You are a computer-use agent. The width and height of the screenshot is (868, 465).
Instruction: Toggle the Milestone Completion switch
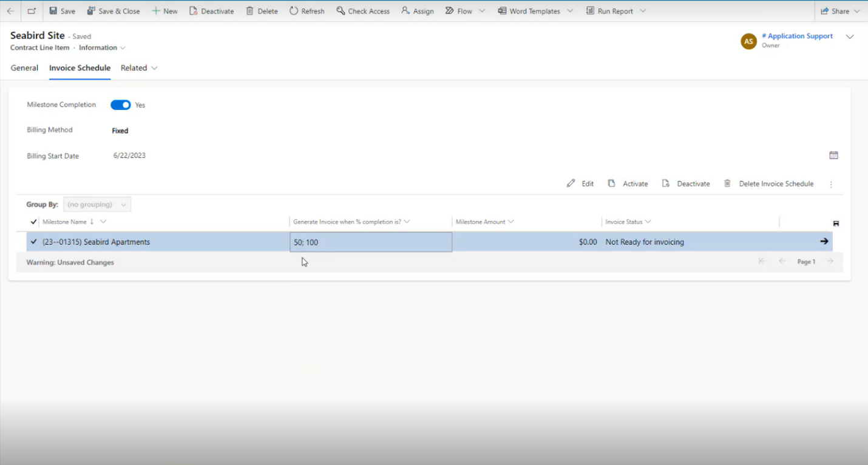click(x=121, y=105)
